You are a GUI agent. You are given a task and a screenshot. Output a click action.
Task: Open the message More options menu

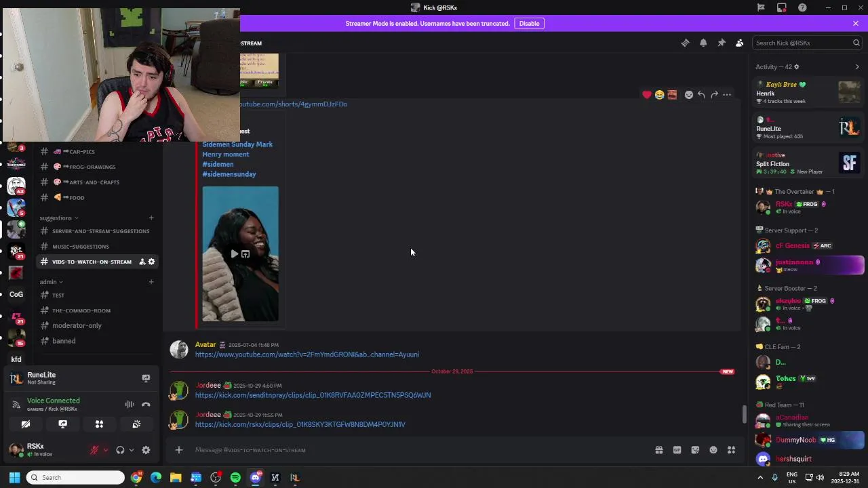pyautogui.click(x=727, y=95)
